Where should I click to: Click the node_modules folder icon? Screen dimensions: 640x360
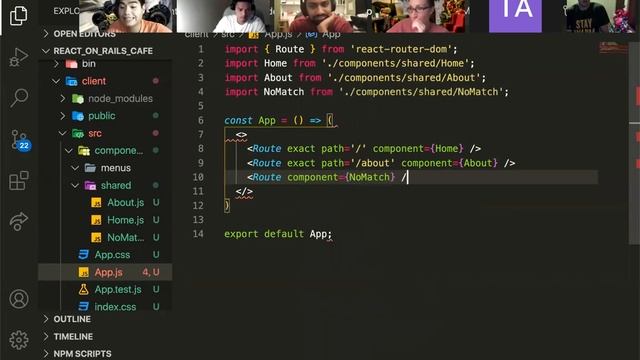pos(78,98)
